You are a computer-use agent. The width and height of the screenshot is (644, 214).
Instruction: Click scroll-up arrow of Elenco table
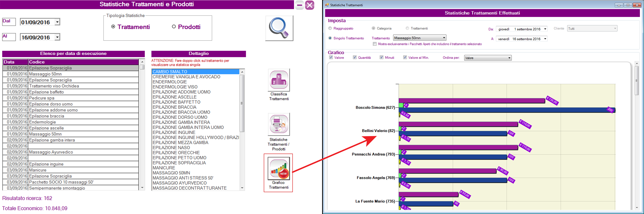click(142, 62)
